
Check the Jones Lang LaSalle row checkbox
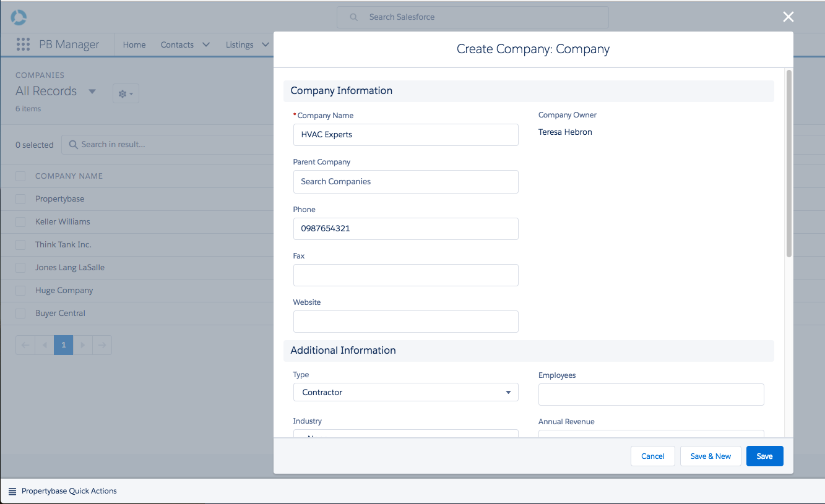[20, 268]
